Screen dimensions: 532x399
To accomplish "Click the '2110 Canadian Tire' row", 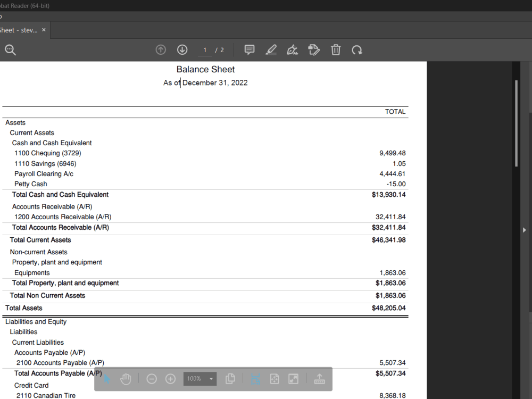I will coord(205,395).
